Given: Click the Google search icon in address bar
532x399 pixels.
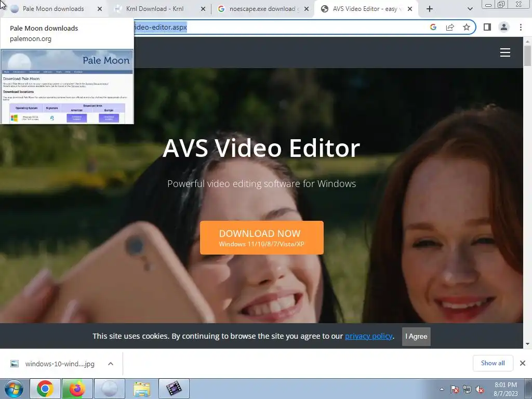Looking at the screenshot, I should point(433,27).
